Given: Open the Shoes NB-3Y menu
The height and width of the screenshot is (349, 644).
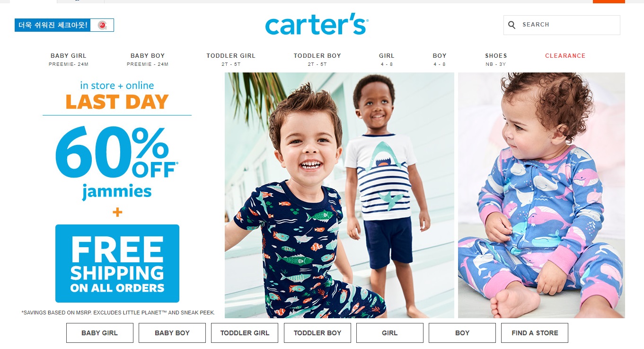Looking at the screenshot, I should tap(496, 60).
